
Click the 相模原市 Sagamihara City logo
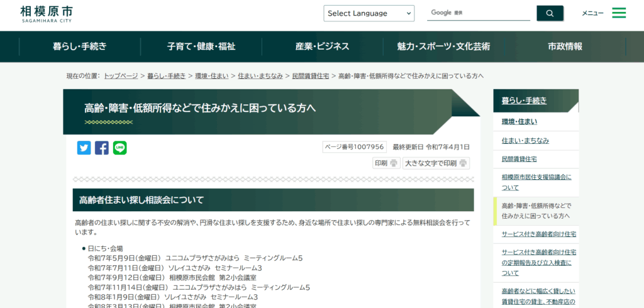[x=46, y=13]
